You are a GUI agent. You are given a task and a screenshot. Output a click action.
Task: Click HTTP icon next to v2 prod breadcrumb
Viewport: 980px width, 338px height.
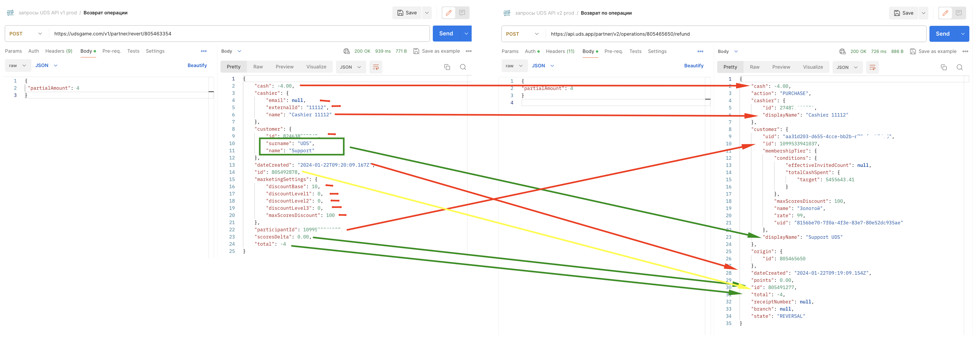(507, 13)
